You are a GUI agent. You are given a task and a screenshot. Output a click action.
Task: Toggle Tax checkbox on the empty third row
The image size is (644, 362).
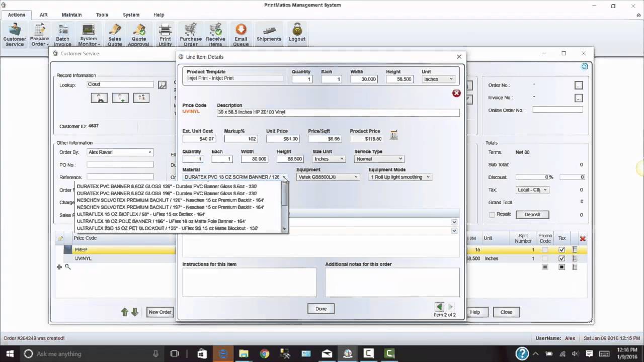pos(562,267)
